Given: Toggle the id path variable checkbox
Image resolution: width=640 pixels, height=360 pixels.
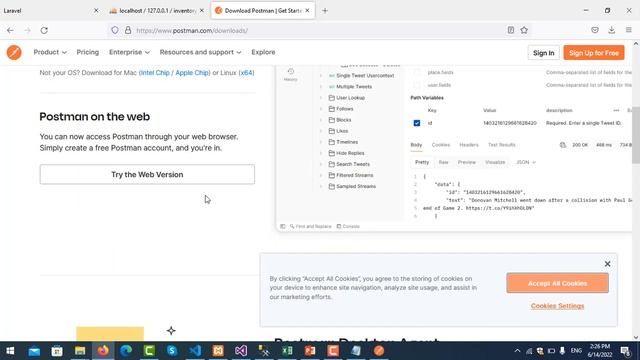Looking at the screenshot, I should [x=417, y=123].
